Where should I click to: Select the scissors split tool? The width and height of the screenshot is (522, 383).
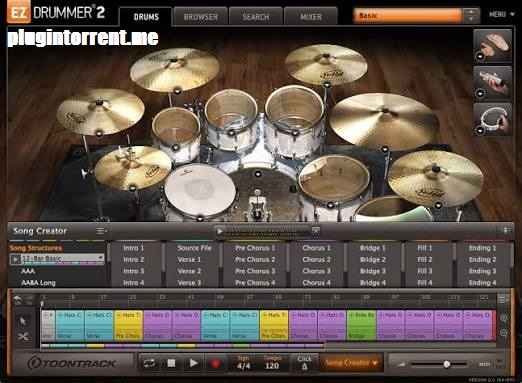[x=23, y=337]
